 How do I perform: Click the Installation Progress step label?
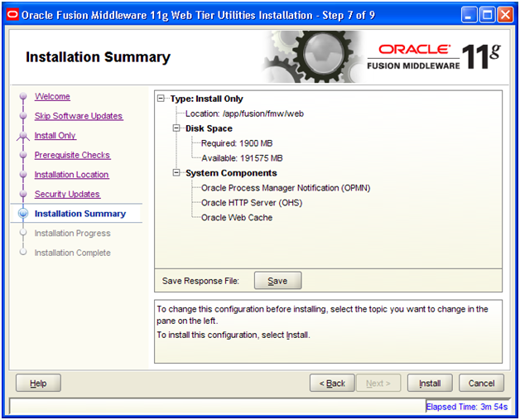(73, 234)
